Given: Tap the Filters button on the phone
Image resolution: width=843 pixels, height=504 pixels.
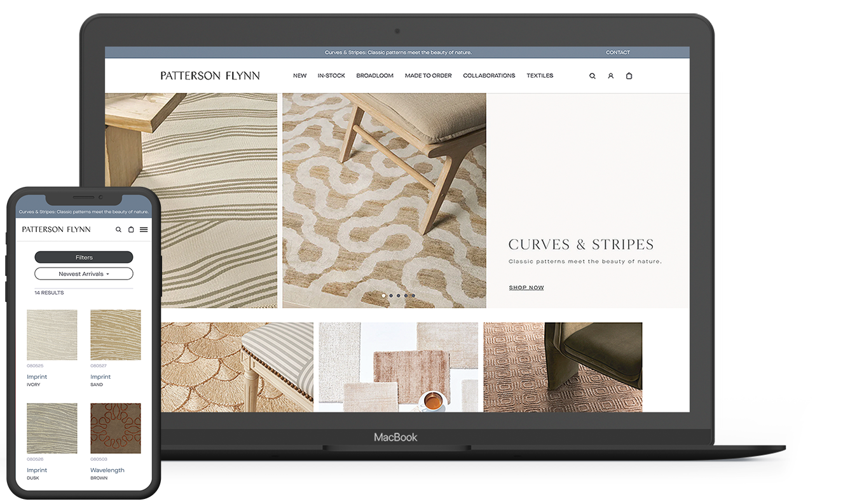Looking at the screenshot, I should point(84,257).
